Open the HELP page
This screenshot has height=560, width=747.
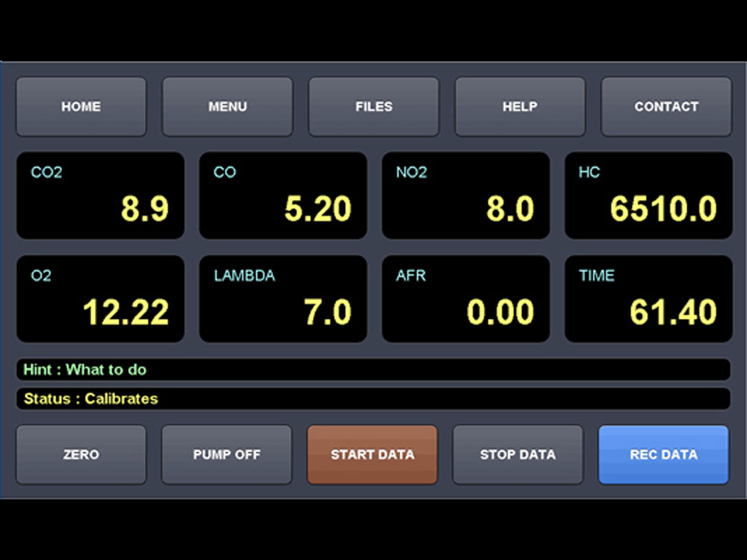coord(520,107)
